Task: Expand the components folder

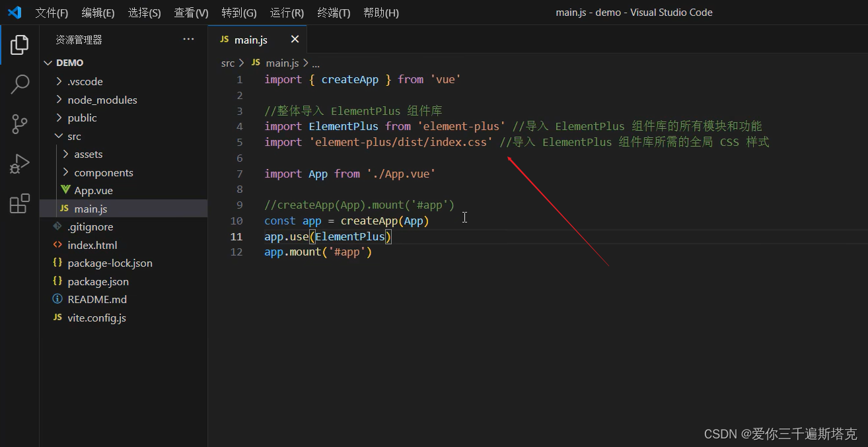Action: (66, 172)
